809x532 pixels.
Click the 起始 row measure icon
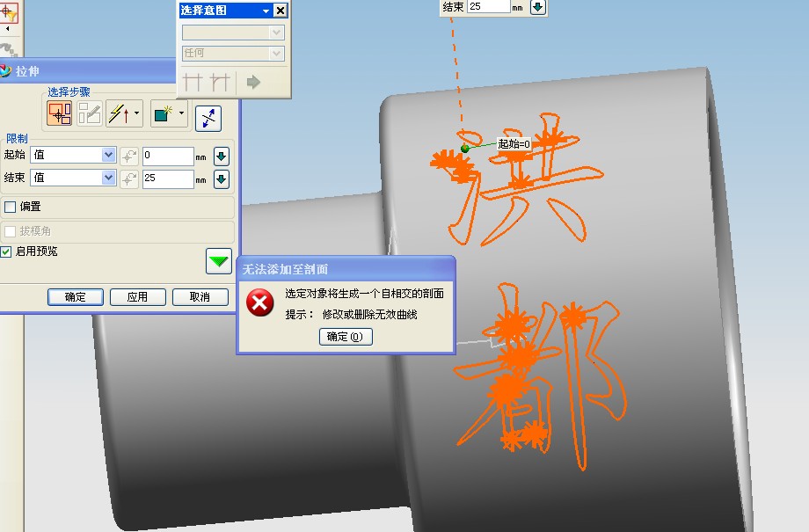click(129, 156)
